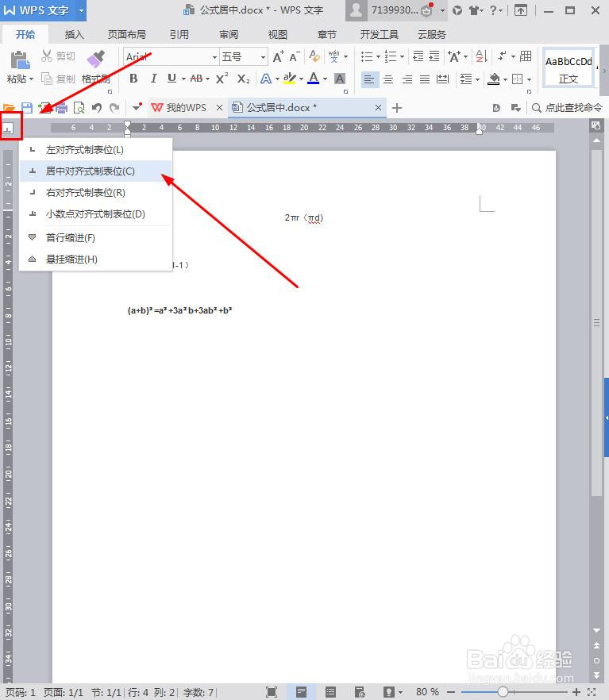Open the 引用 ribbon tab

[179, 34]
